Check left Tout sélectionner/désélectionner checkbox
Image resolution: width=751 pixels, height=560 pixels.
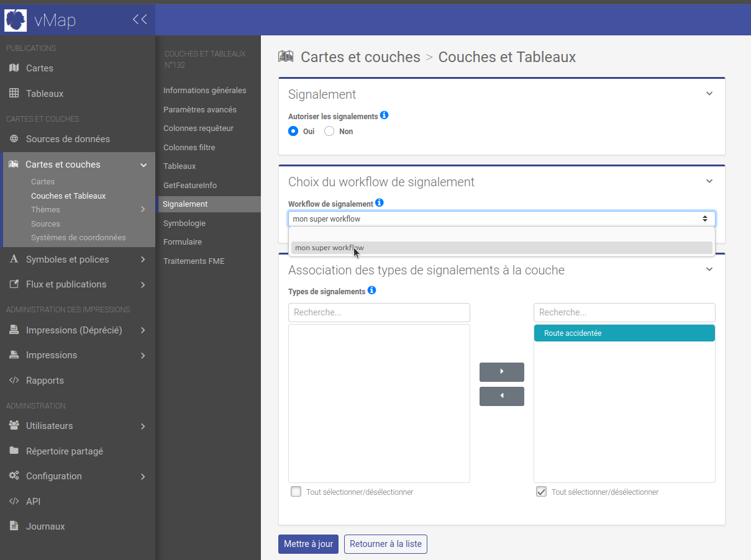point(296,492)
